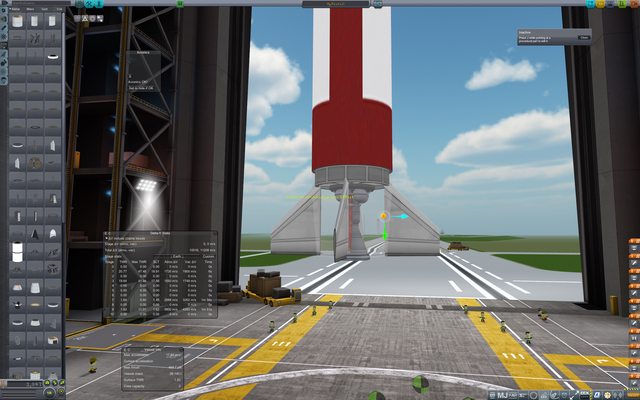Sort parts by Mass

(29, 9)
